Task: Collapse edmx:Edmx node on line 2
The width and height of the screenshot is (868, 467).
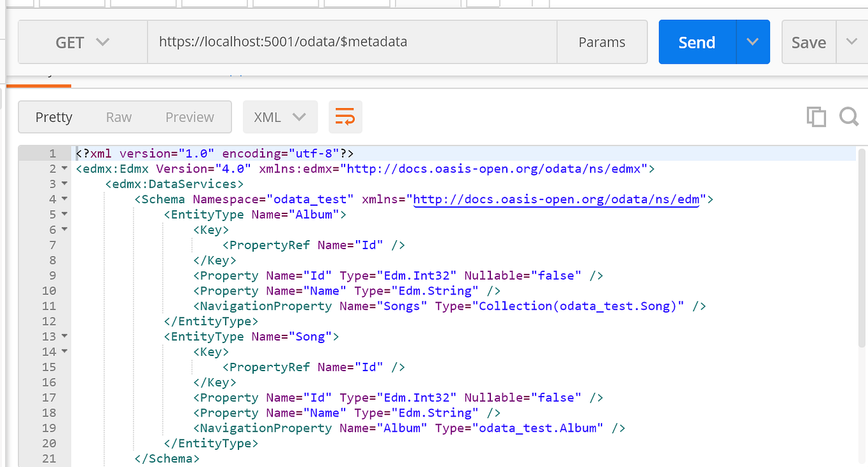Action: tap(64, 169)
